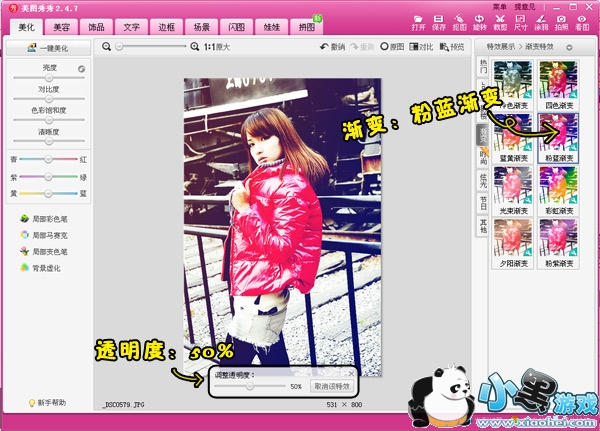Switch to the 拼图 tab
Viewport: 600px width, 431px height.
click(307, 27)
